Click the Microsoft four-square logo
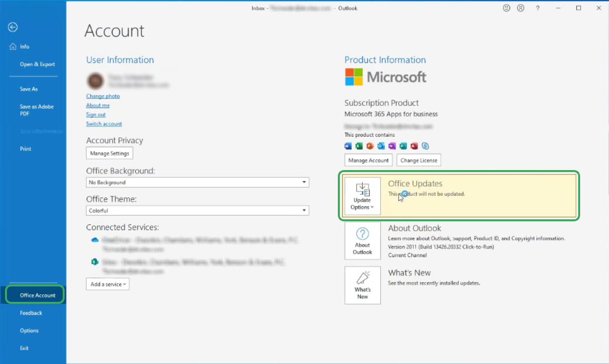Image resolution: width=609 pixels, height=364 pixels. coord(354,77)
